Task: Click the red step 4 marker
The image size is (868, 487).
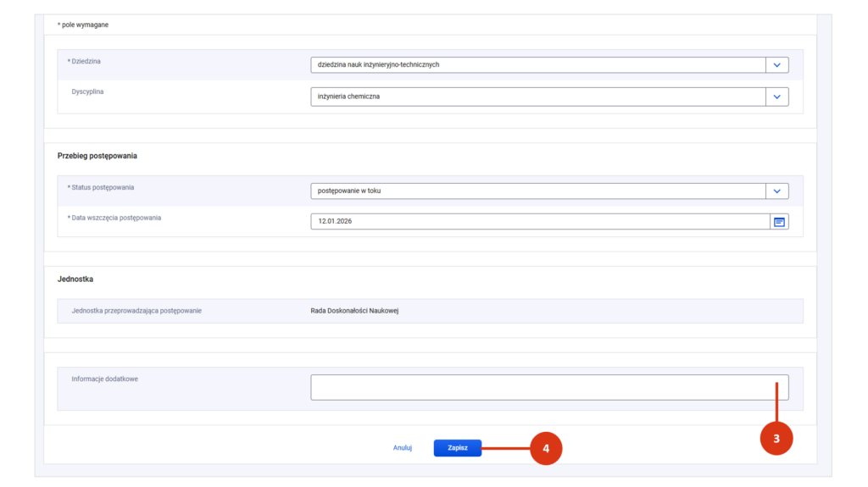Action: (546, 448)
